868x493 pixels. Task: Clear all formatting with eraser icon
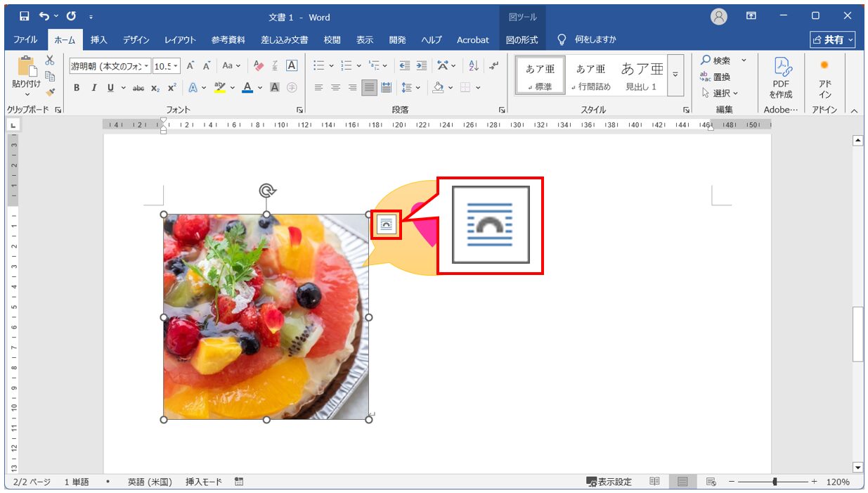258,66
